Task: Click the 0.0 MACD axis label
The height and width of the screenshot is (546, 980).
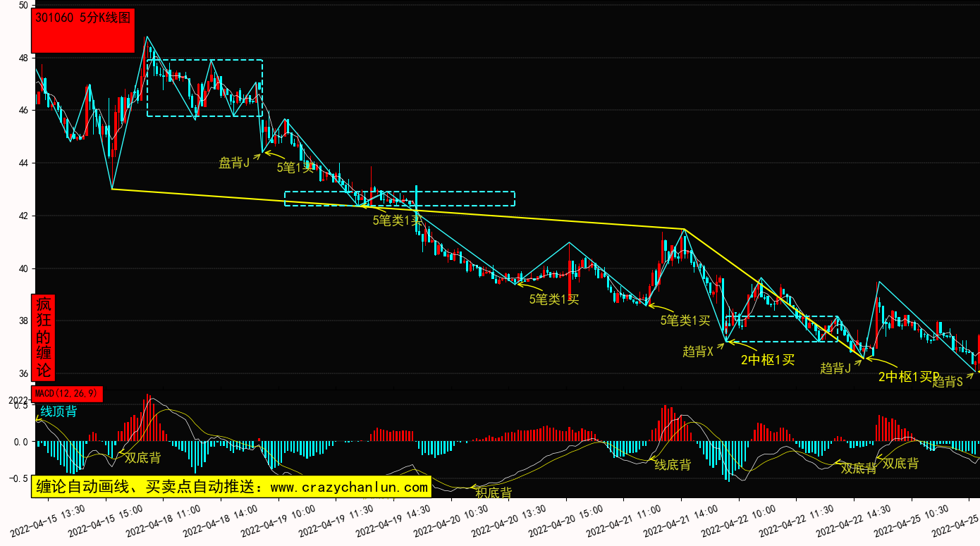Action: tap(20, 442)
